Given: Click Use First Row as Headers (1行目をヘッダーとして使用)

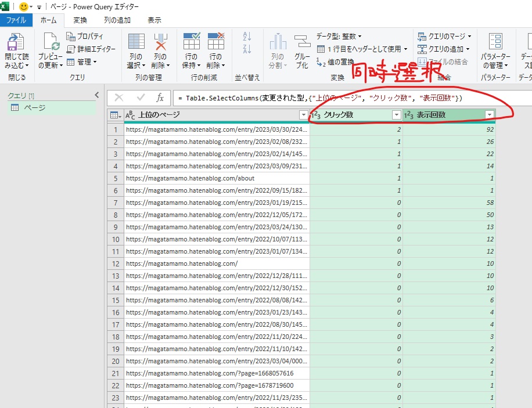Looking at the screenshot, I should click(x=362, y=49).
